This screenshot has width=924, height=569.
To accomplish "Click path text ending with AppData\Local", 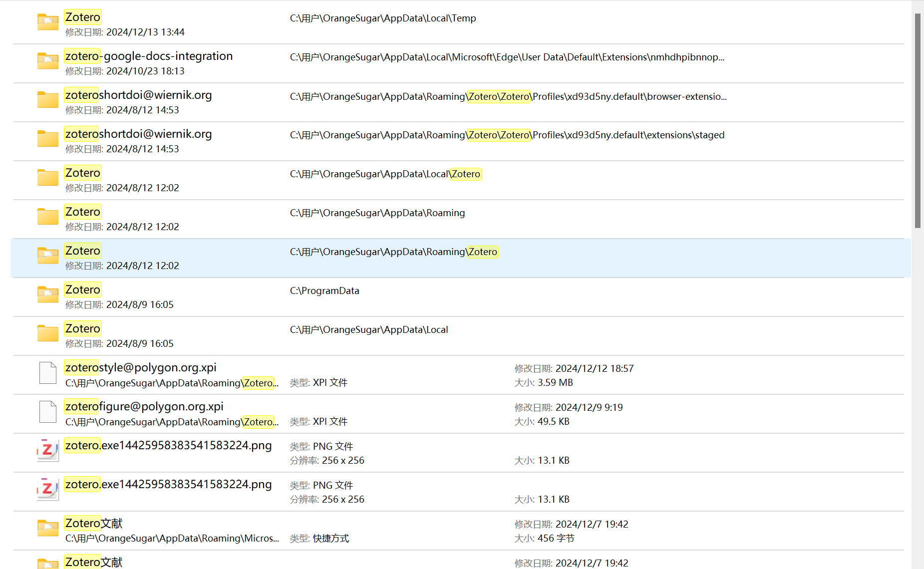I will pos(369,330).
